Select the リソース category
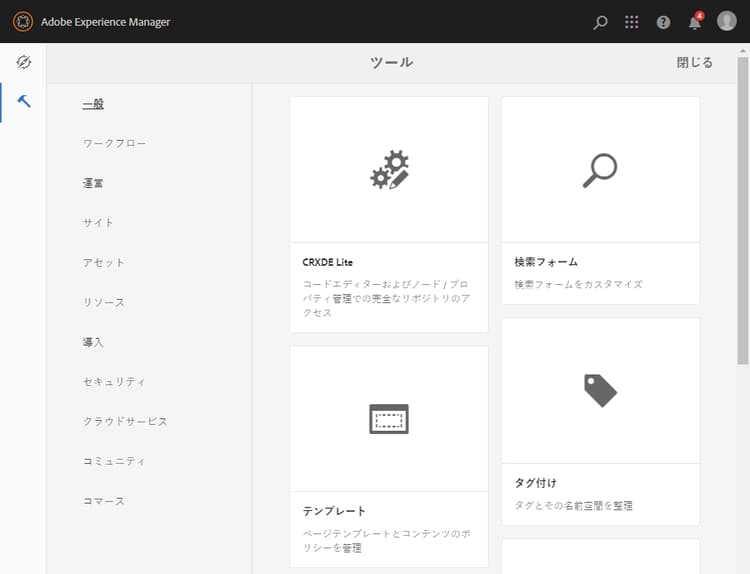 pyautogui.click(x=103, y=302)
